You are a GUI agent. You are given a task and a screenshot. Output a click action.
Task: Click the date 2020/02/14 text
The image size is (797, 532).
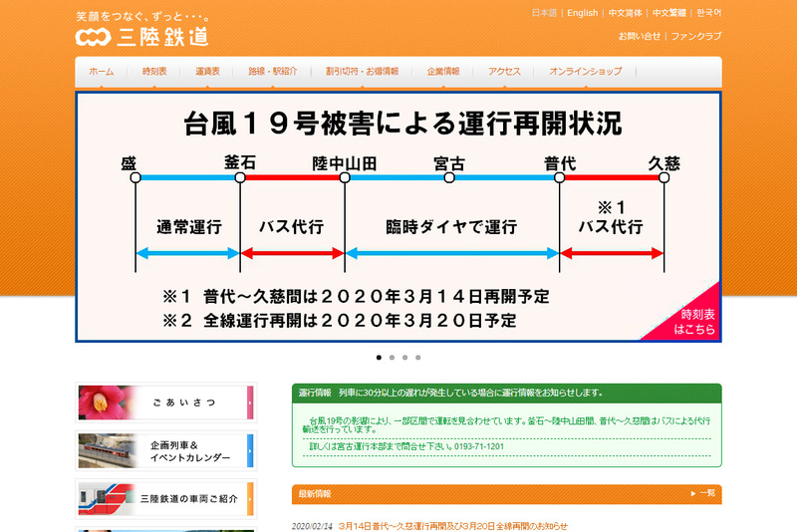click(x=312, y=526)
